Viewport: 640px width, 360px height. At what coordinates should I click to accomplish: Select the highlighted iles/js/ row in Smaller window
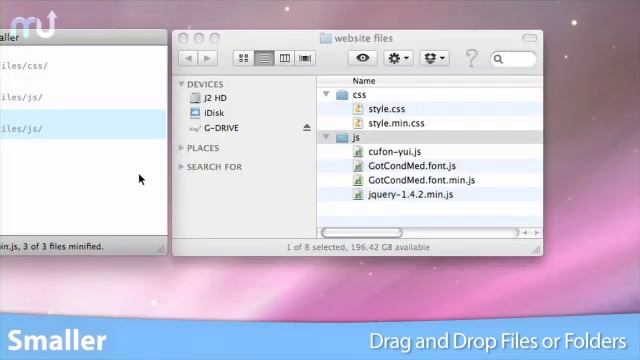(x=83, y=124)
